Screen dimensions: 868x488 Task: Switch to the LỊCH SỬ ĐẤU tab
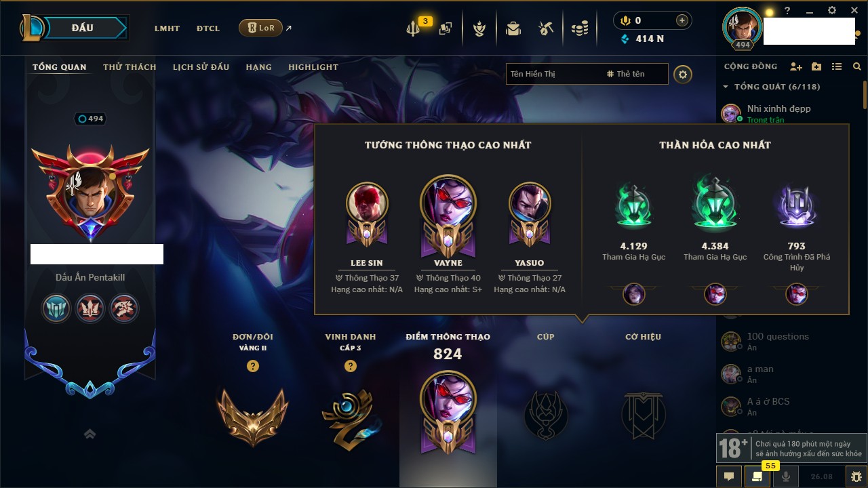coord(201,67)
